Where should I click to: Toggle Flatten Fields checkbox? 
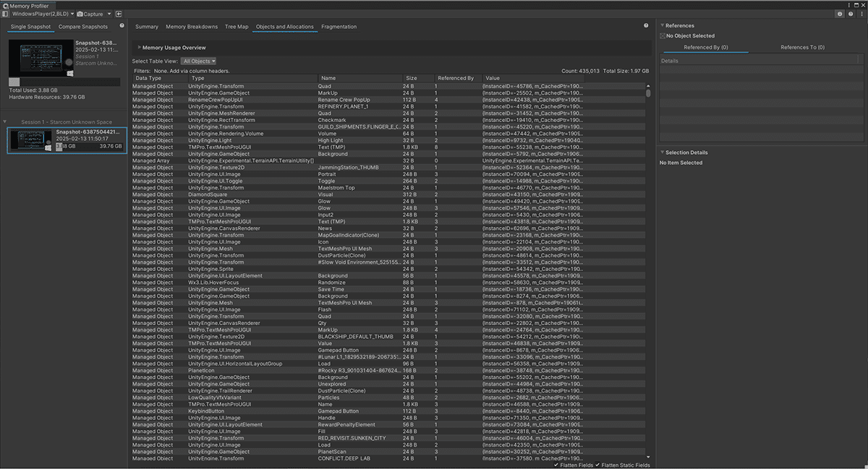[x=556, y=465]
